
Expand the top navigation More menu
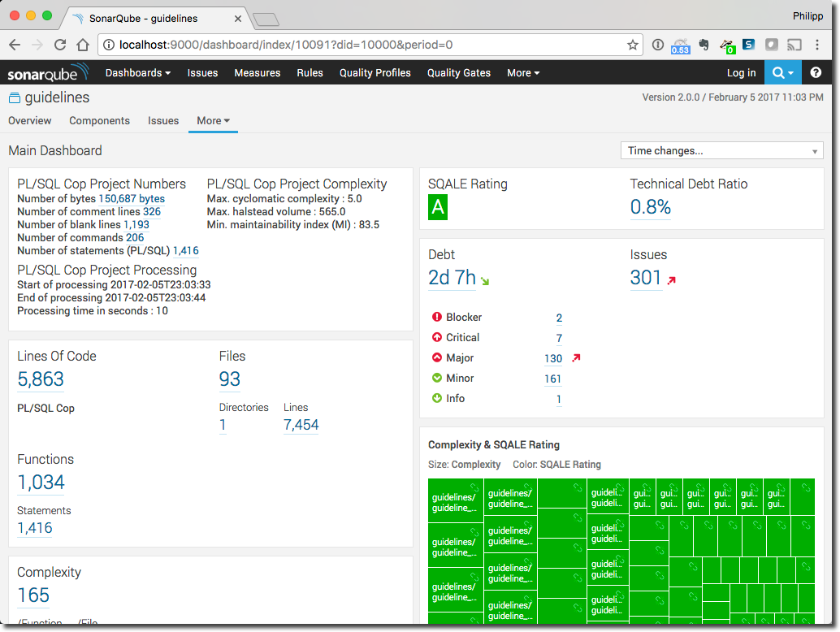tap(523, 73)
